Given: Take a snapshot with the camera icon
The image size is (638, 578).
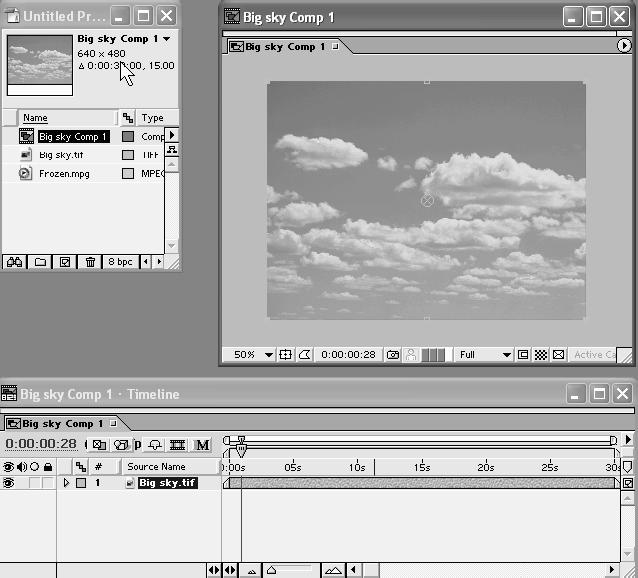Looking at the screenshot, I should 393,355.
